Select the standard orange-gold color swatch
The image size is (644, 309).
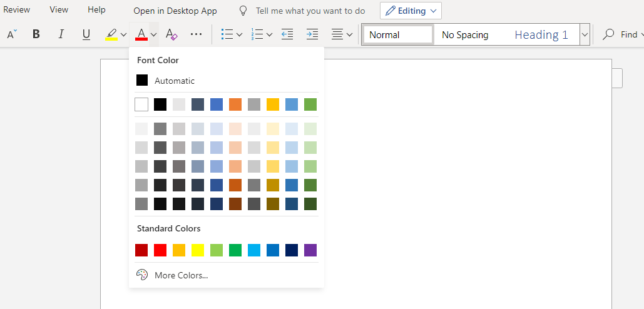tap(178, 250)
